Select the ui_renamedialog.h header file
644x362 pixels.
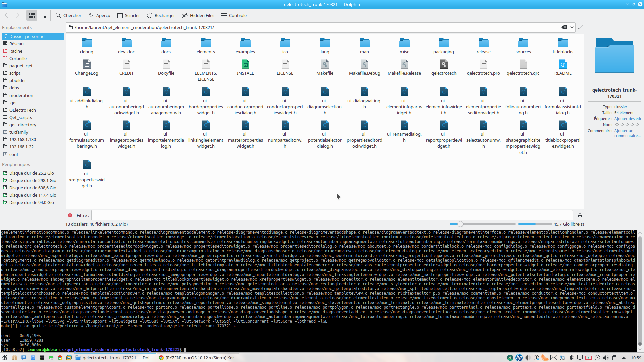(x=404, y=131)
